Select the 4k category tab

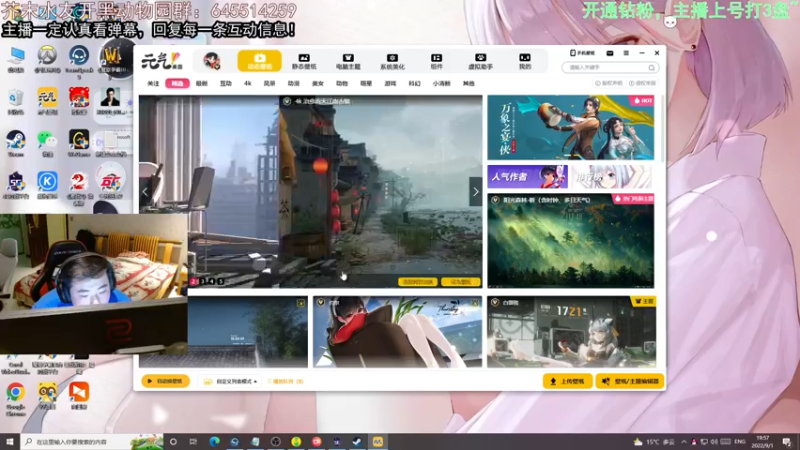tap(247, 83)
